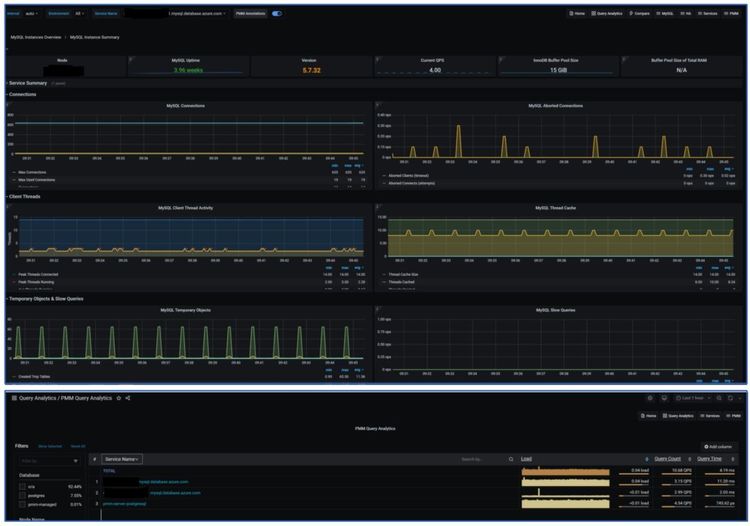Toggle the PMM Annotations switch
The width and height of the screenshot is (750, 526).
coord(276,13)
